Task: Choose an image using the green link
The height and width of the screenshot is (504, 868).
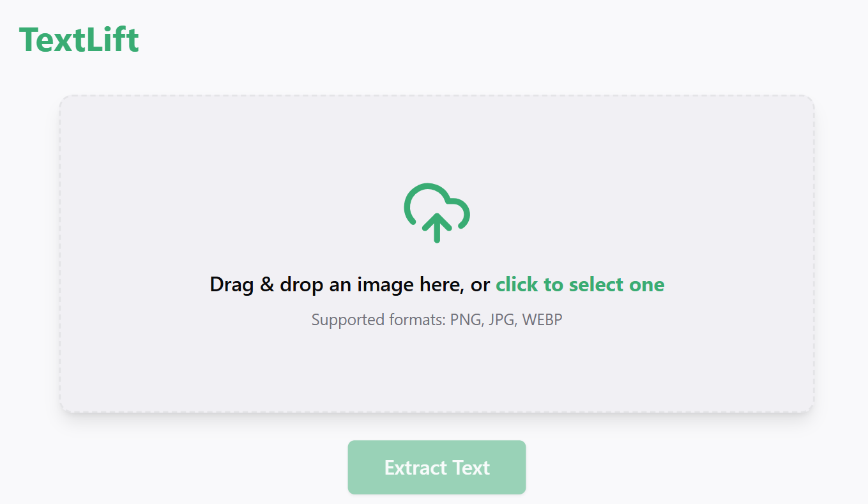Action: 580,284
